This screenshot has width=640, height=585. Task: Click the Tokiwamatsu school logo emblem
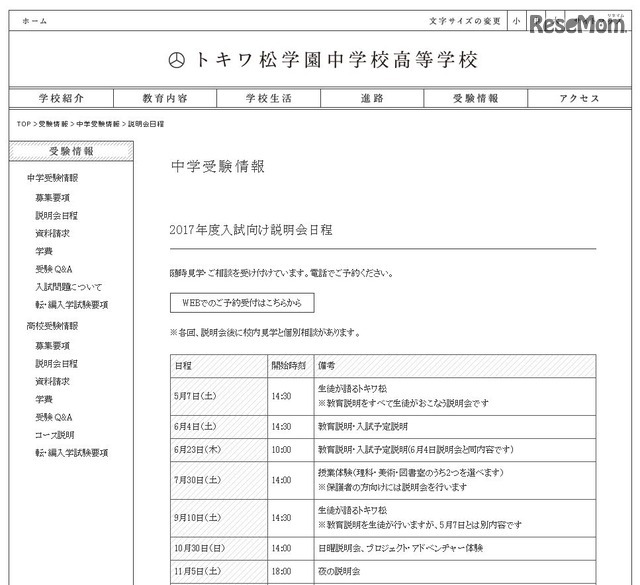click(176, 60)
